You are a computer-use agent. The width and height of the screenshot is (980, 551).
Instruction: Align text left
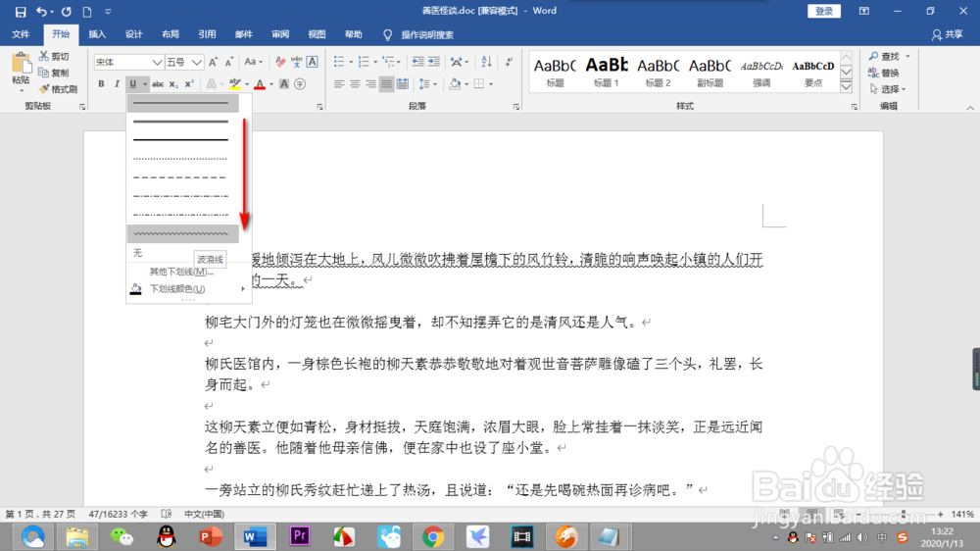(339, 83)
